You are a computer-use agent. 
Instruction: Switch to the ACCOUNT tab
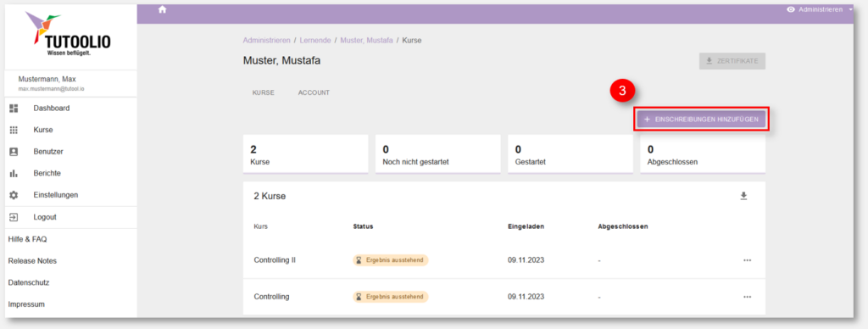click(x=314, y=92)
